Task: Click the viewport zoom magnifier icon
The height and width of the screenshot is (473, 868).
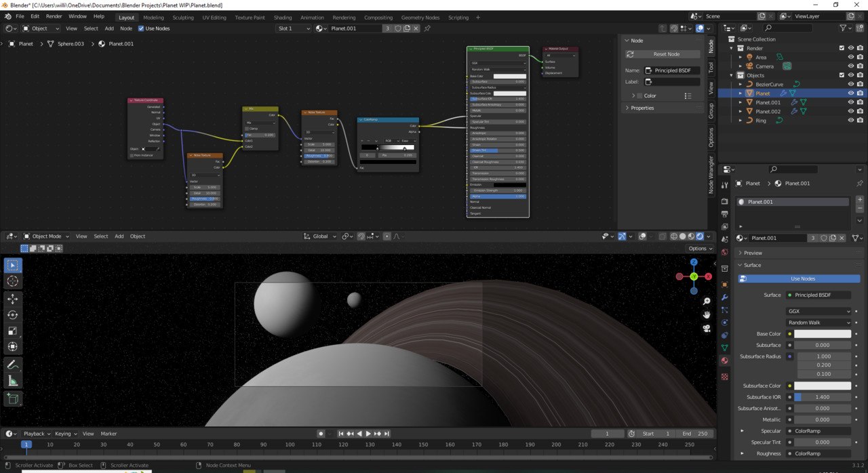Action: pyautogui.click(x=707, y=301)
